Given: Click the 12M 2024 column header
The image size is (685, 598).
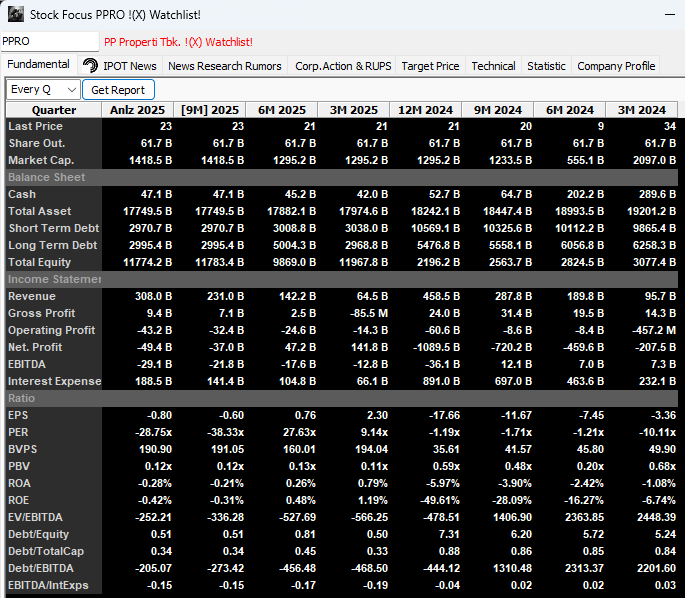Looking at the screenshot, I should click(426, 110).
